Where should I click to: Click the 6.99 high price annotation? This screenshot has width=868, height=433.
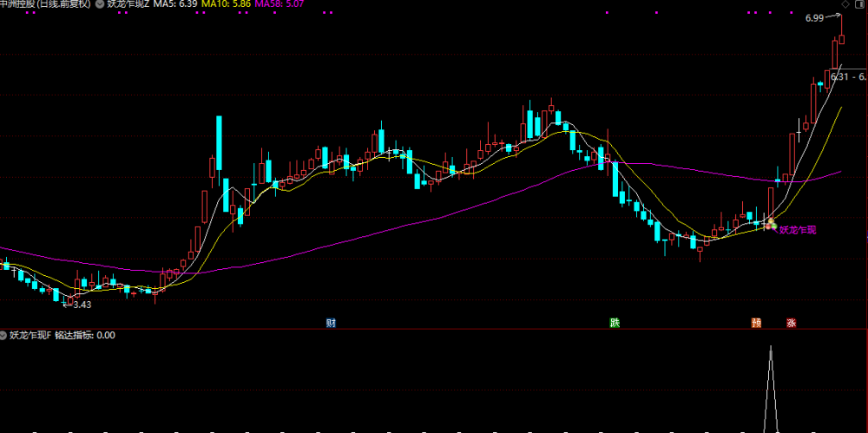click(x=814, y=18)
